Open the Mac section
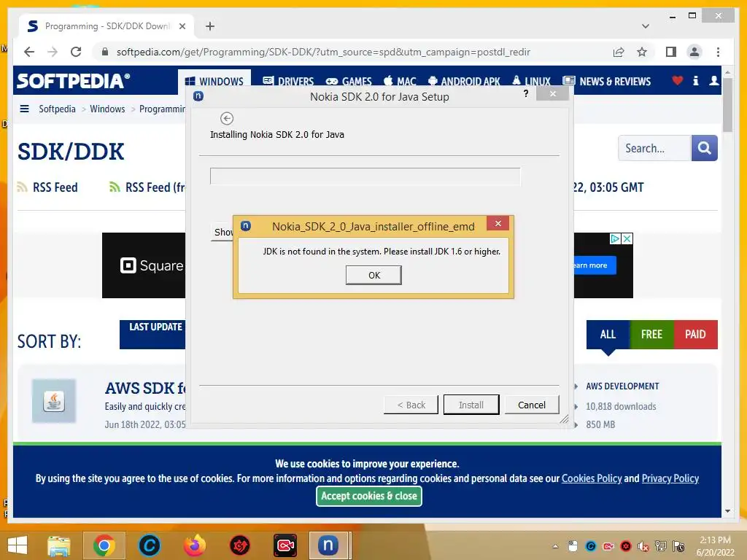The image size is (747, 560). 400,82
